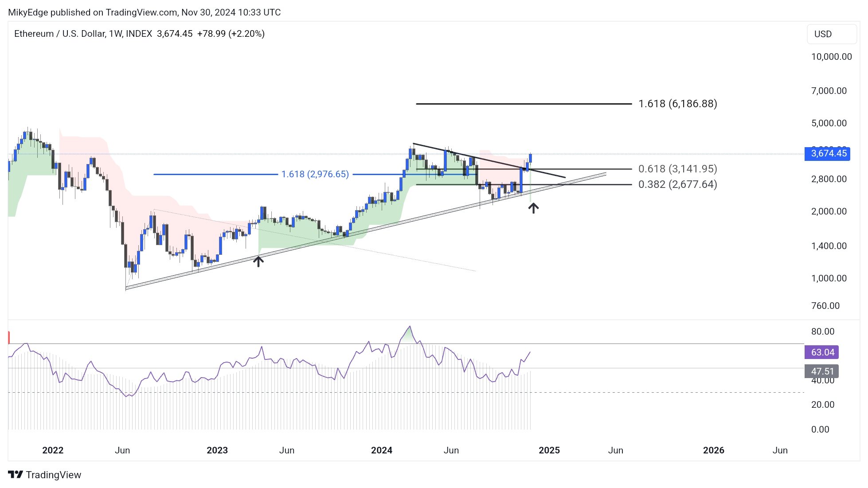Click the grey RSI average tag 47.51
868x488 pixels.
pos(821,371)
